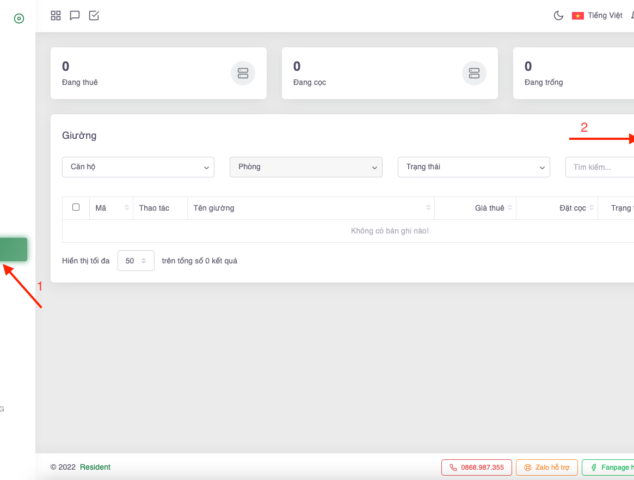Click the Zalo hỗ trợ button
Image resolution: width=634 pixels, height=480 pixels.
[546, 467]
